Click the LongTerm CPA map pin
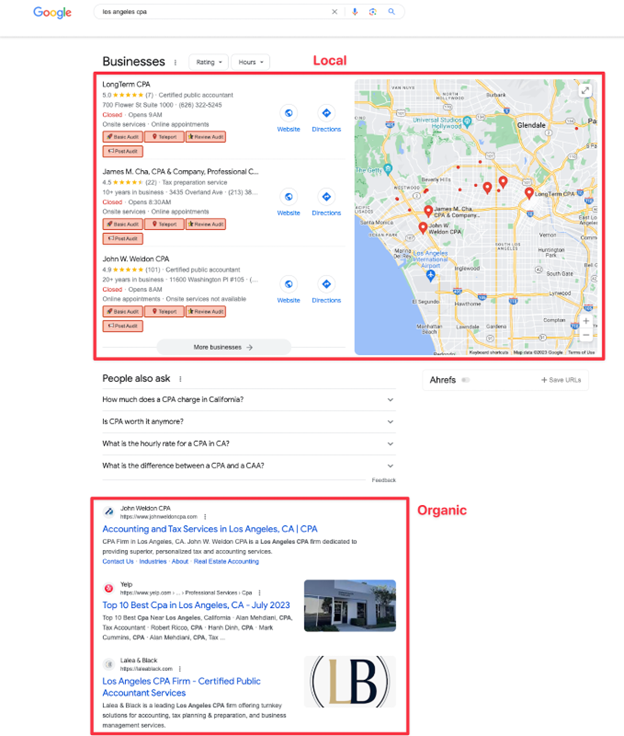Image resolution: width=624 pixels, height=736 pixels. pyautogui.click(x=529, y=193)
